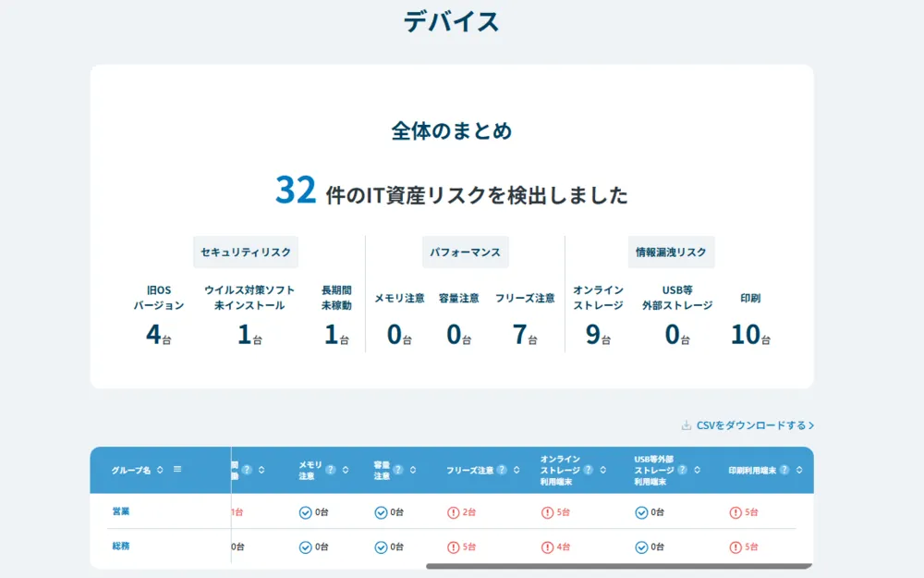Show help for USB等外部ストレージ利用端末 column
Image resolution: width=924 pixels, height=578 pixels.
(x=683, y=470)
